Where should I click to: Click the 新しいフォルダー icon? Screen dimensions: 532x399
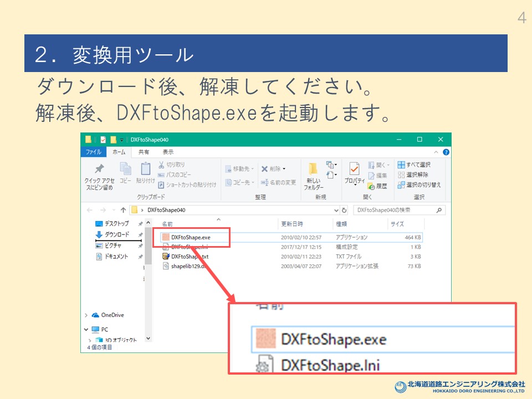(313, 169)
